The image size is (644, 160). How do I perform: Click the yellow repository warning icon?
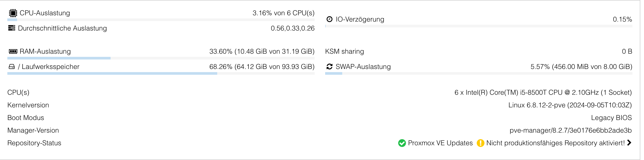[480, 143]
